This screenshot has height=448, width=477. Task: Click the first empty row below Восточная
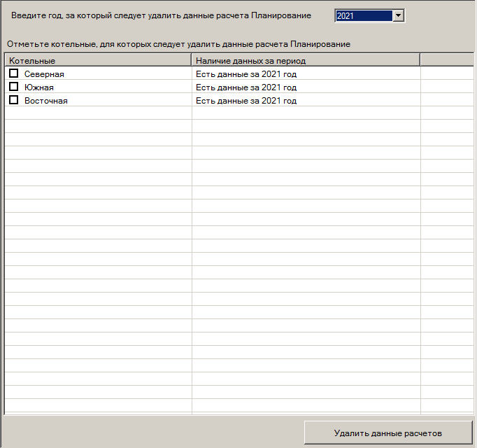pyautogui.click(x=98, y=113)
